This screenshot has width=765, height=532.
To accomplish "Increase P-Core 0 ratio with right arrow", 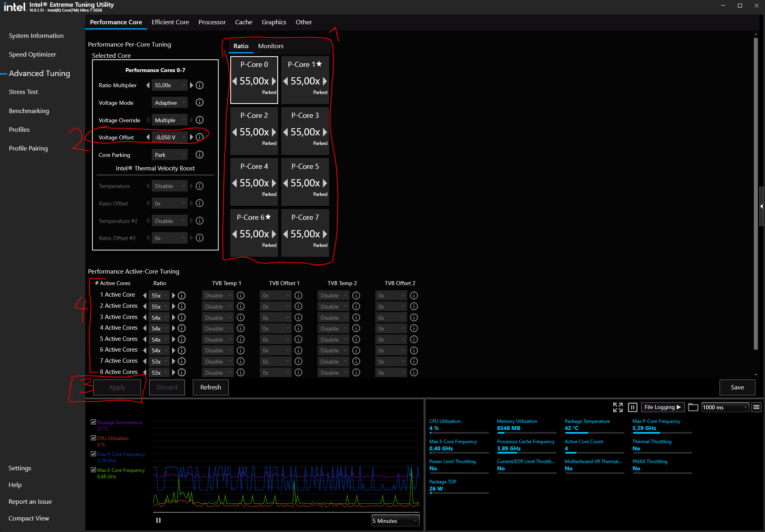I will click(x=274, y=81).
